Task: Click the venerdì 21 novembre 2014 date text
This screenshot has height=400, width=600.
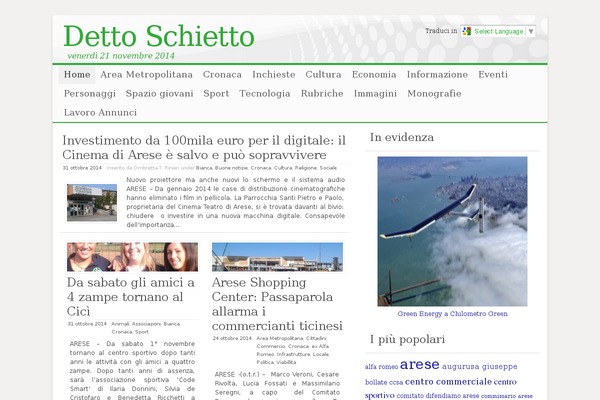Action: tap(121, 56)
